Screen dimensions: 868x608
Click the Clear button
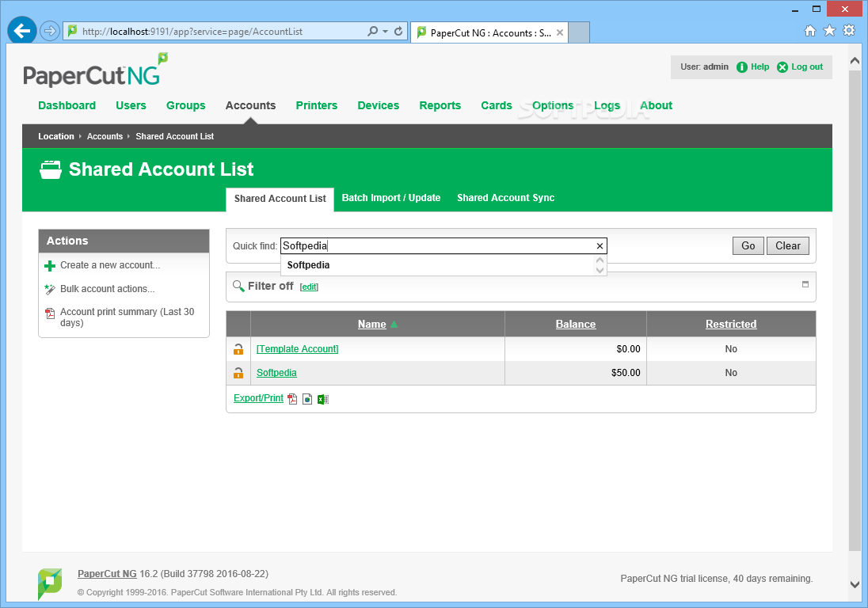click(788, 245)
